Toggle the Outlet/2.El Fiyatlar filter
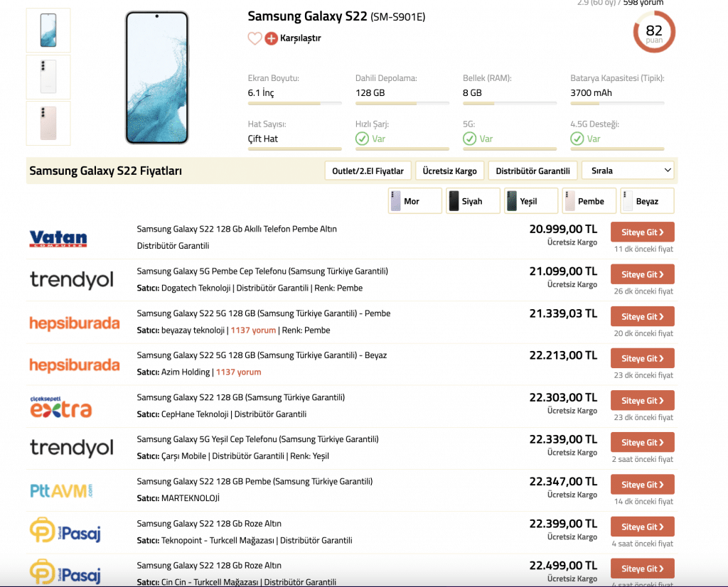Screen dimensions: 728x587 click(x=368, y=171)
